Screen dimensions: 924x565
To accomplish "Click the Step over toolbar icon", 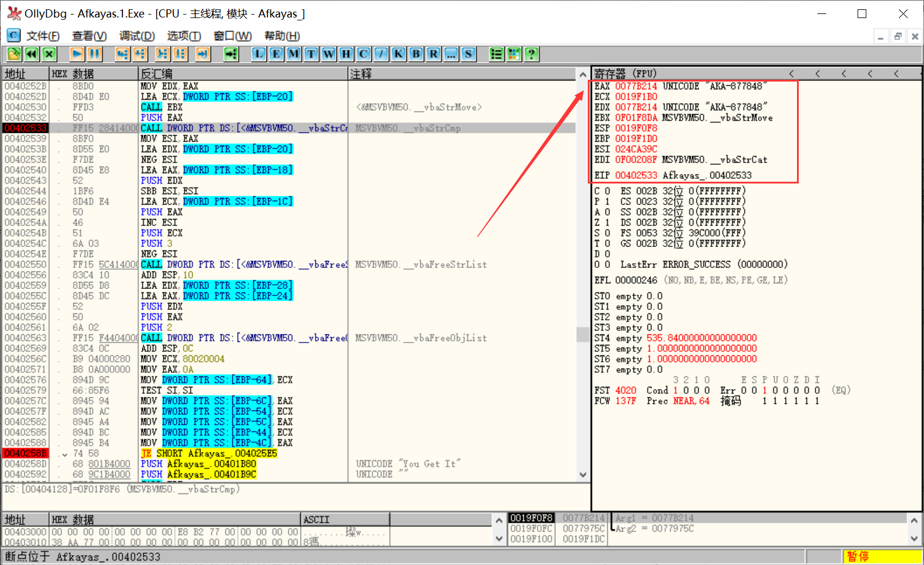I will click(140, 54).
